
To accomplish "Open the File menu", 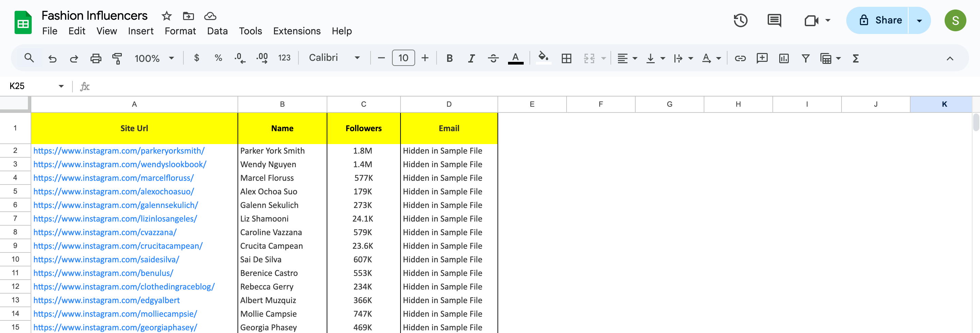I will pyautogui.click(x=49, y=31).
